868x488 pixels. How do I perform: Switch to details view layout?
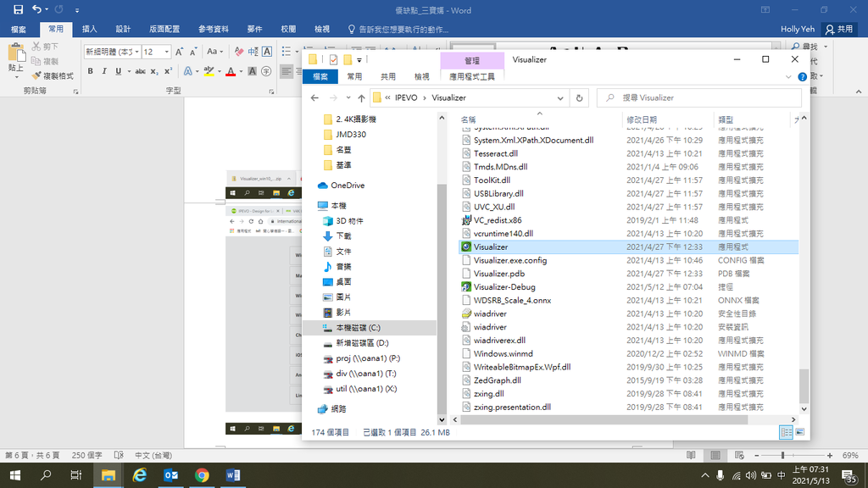click(x=786, y=433)
